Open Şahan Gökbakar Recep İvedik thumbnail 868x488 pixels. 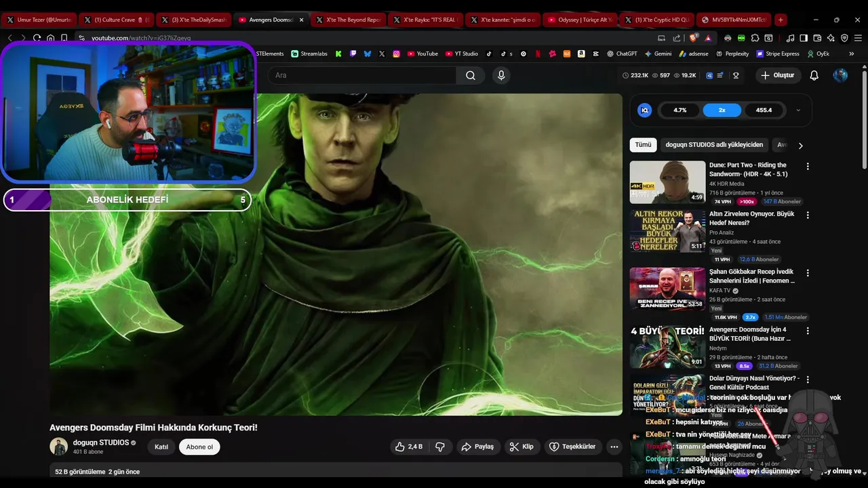667,288
